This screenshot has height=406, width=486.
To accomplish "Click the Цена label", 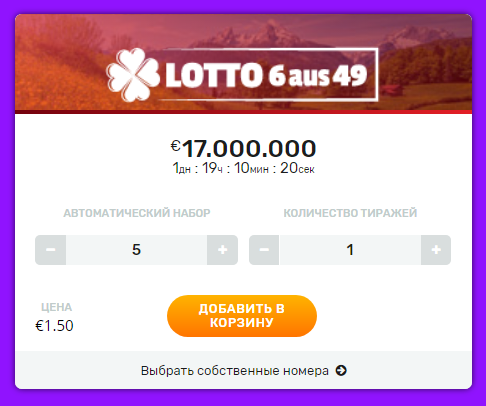I will point(56,307).
